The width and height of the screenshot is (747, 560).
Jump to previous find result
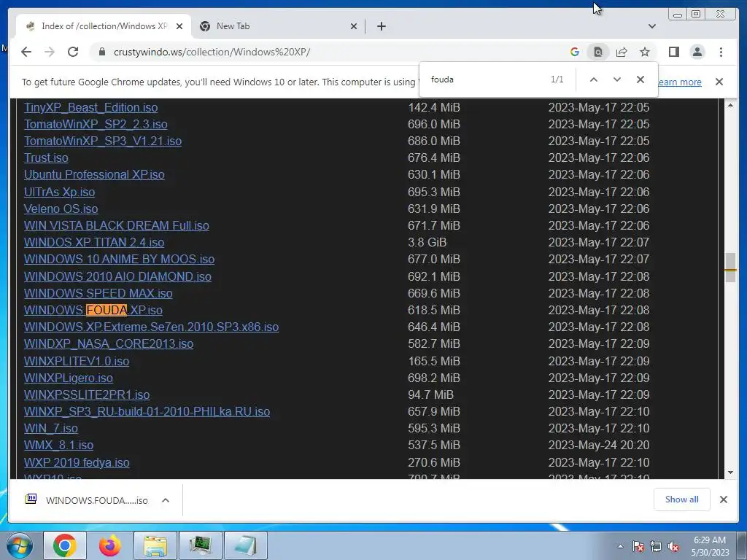click(594, 79)
